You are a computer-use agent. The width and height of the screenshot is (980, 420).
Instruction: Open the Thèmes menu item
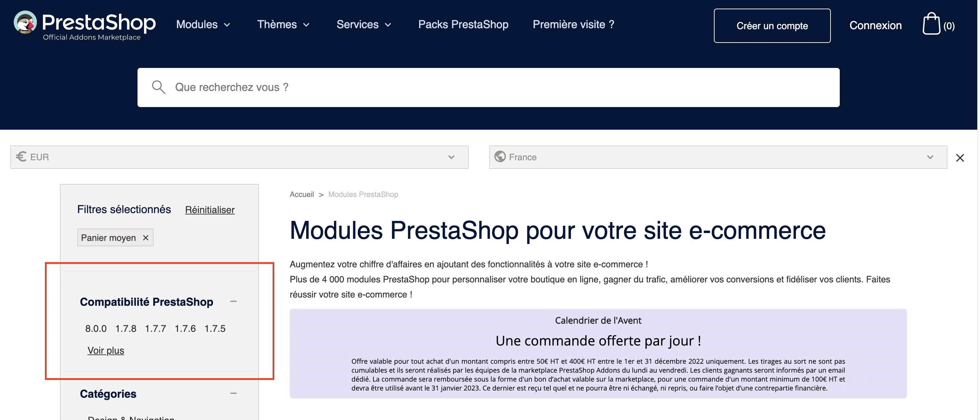point(283,25)
